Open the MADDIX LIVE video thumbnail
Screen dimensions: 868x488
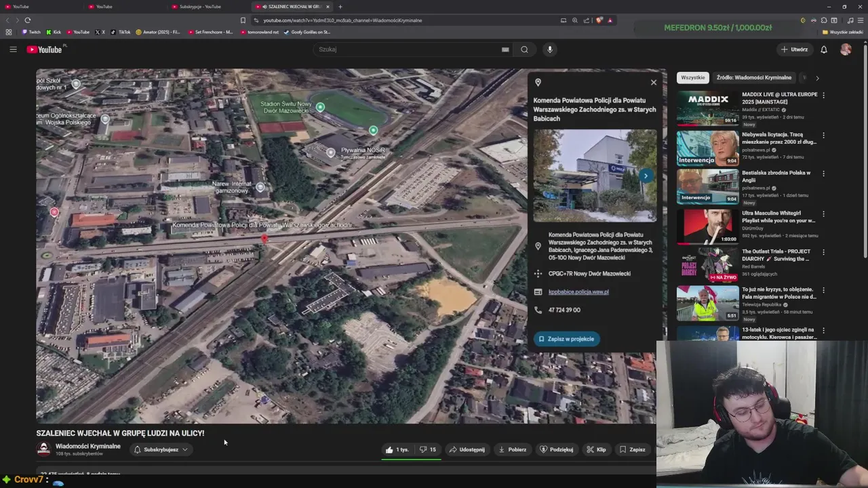click(707, 108)
